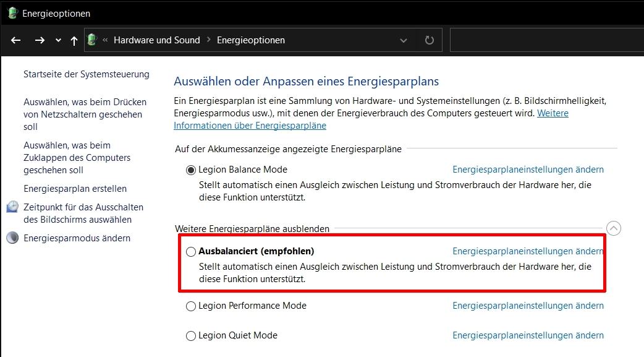Choose Legion Quiet Mode radio button
644x357 pixels.
click(x=191, y=336)
